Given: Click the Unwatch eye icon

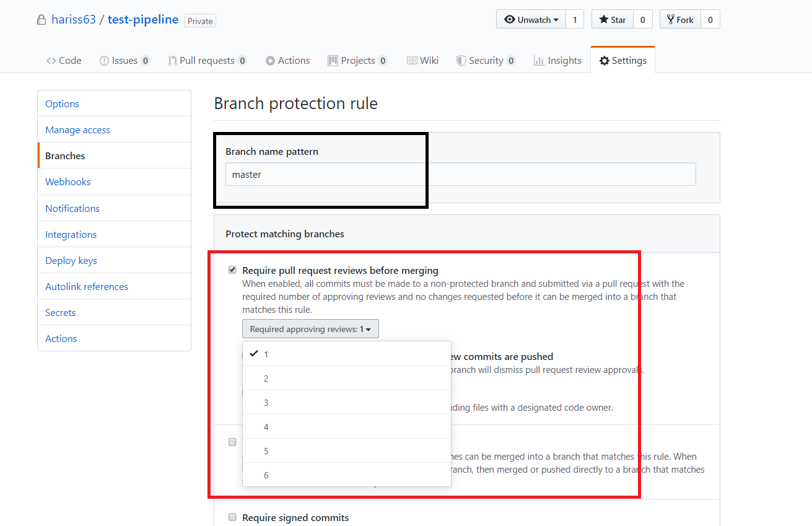Looking at the screenshot, I should click(509, 19).
